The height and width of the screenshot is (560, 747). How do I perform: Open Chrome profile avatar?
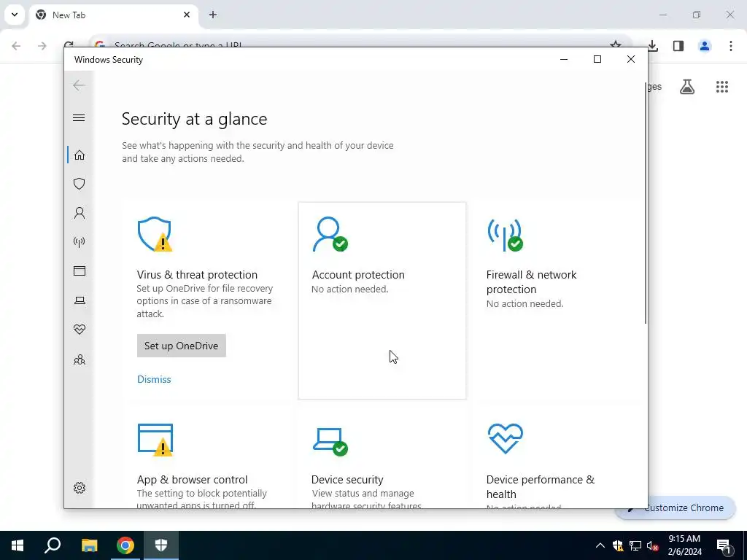coord(705,46)
